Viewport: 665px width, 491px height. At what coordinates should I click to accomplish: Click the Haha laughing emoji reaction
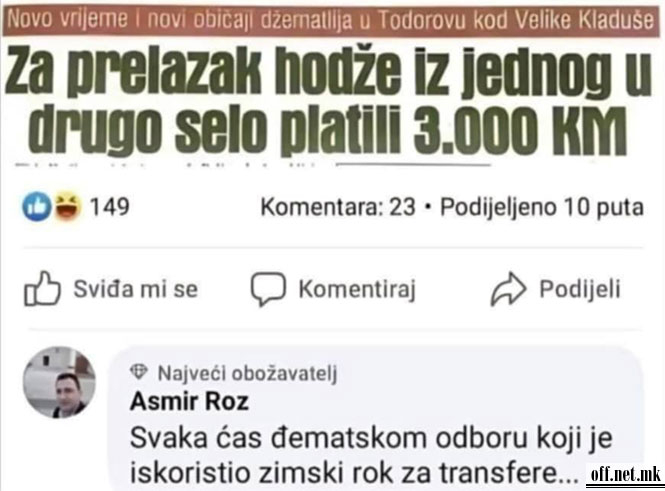click(x=68, y=206)
